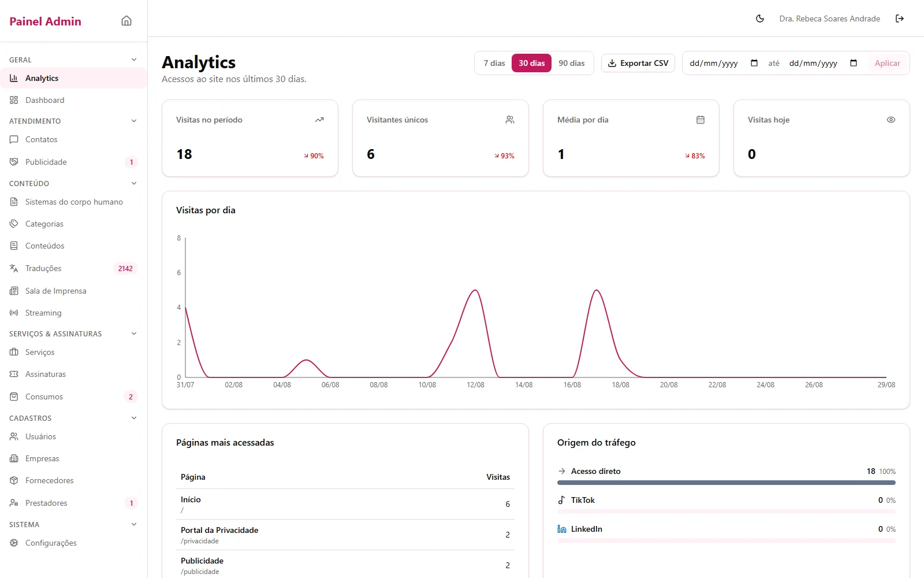Open Traduções via its translate icon

pos(14,268)
